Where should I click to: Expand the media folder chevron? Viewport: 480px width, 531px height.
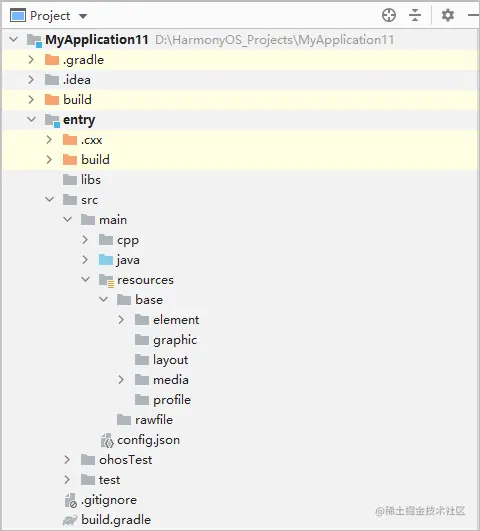click(121, 380)
